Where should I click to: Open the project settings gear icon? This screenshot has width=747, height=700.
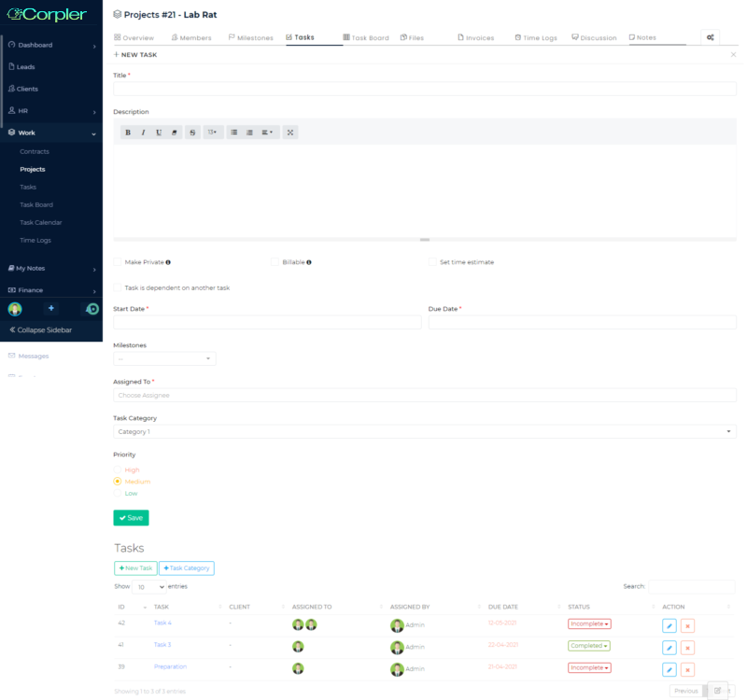(x=711, y=37)
